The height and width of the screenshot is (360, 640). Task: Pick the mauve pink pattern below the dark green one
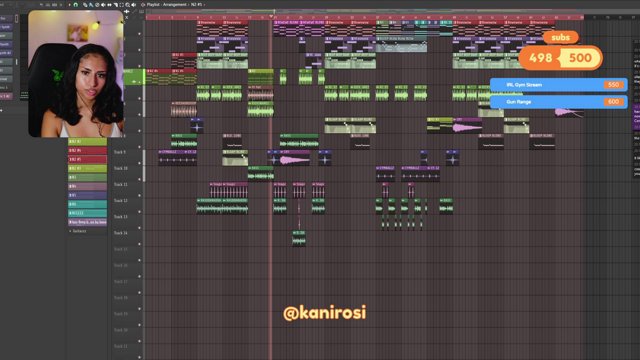point(87,186)
